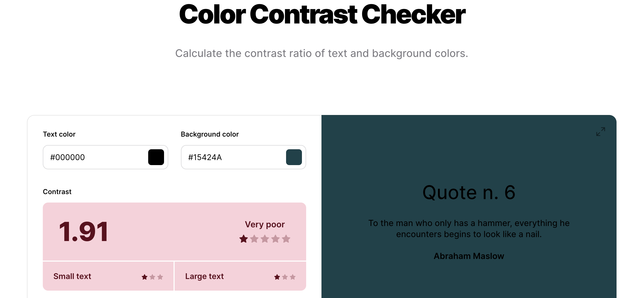The height and width of the screenshot is (298, 644).
Task: Select the Large text rating label
Action: (x=204, y=276)
